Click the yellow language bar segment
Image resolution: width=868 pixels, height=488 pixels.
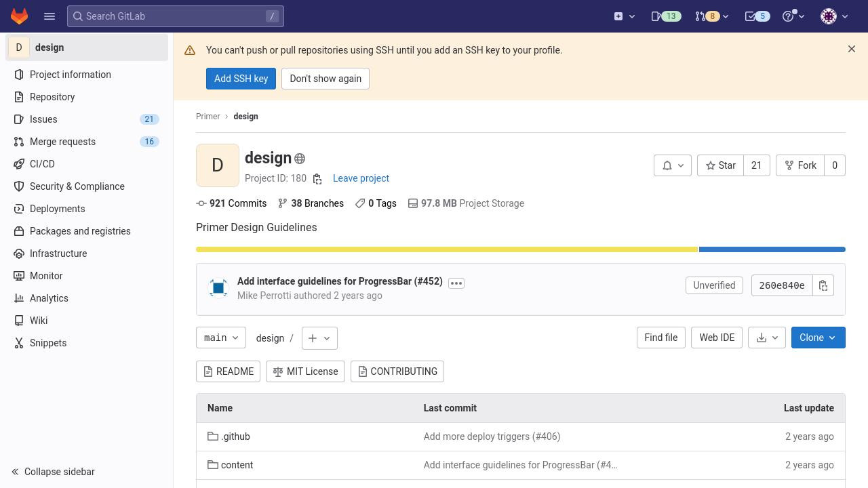point(447,249)
